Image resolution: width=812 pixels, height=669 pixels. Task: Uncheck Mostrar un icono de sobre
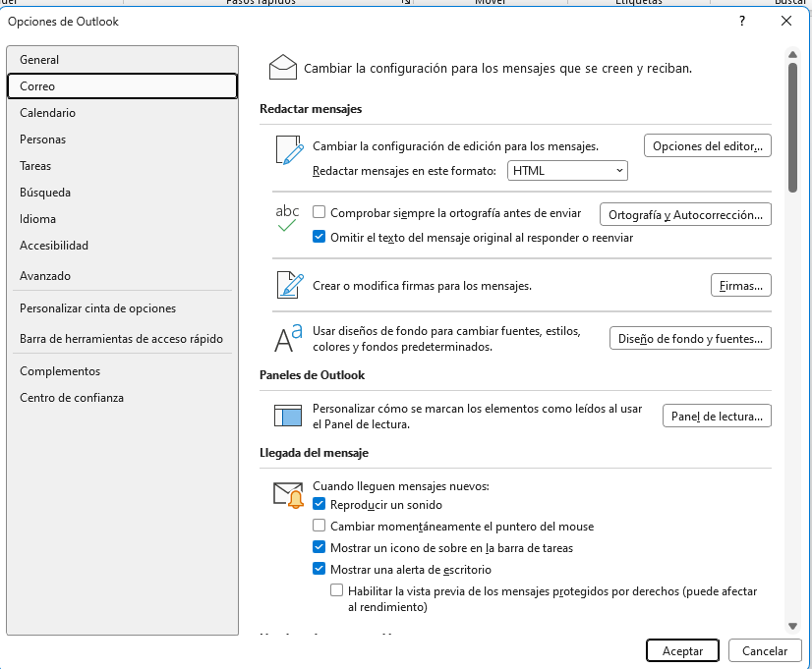coord(319,547)
